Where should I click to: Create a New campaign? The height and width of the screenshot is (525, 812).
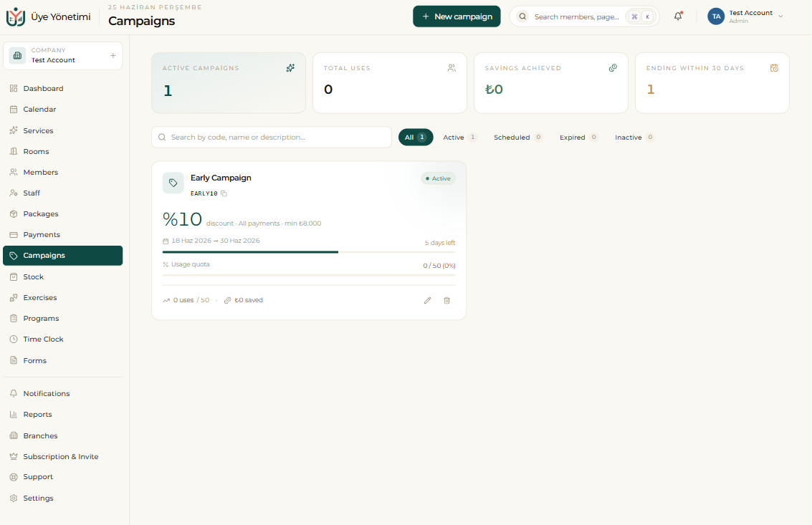pos(457,16)
